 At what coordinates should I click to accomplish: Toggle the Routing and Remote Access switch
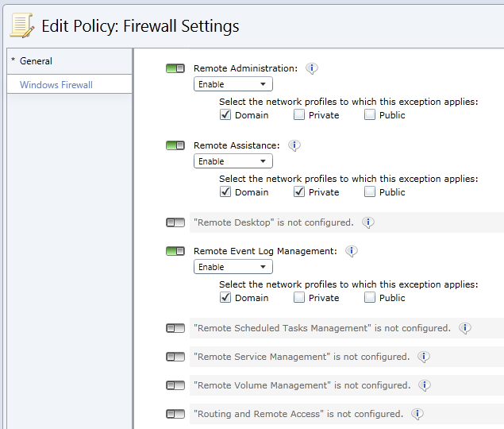(175, 414)
